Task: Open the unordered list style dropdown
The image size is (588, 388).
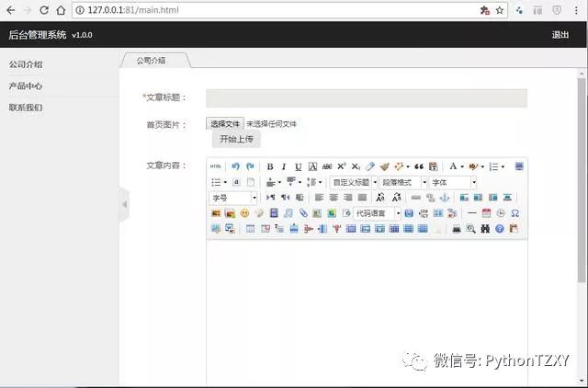Action: pos(225,182)
